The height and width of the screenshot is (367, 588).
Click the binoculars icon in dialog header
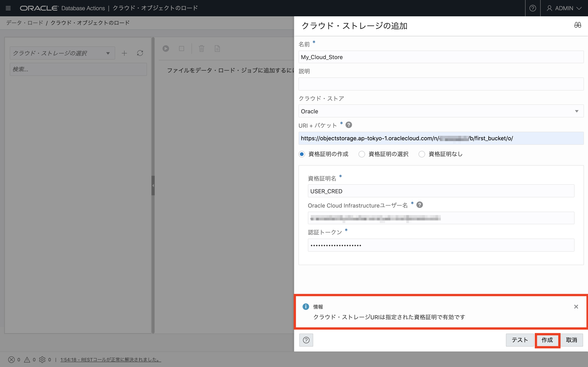coord(578,25)
